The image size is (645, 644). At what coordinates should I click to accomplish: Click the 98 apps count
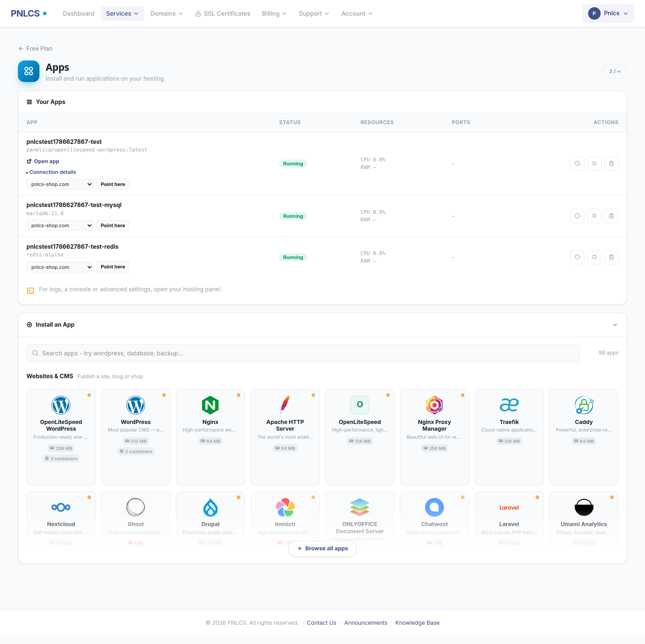608,353
